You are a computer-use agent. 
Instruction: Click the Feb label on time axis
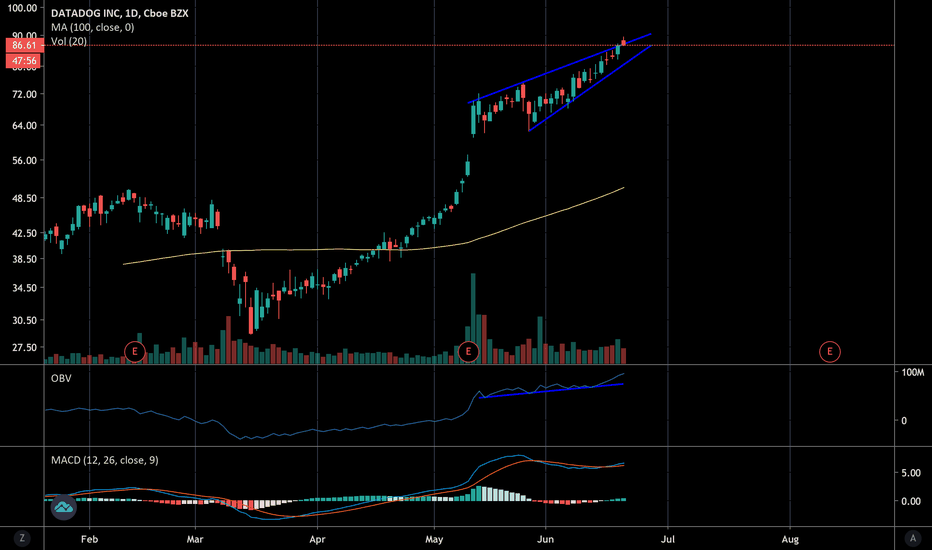89,539
